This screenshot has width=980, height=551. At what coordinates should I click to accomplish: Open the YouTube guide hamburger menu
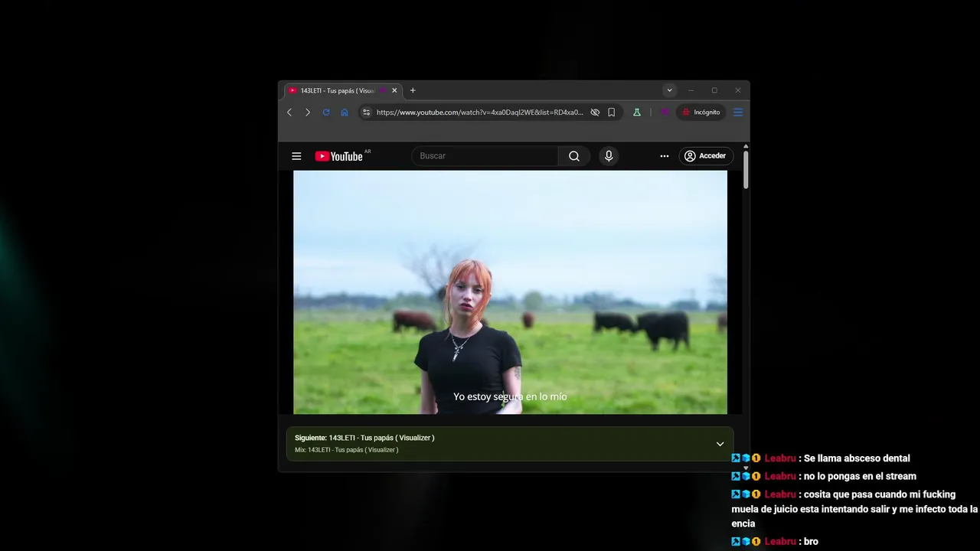(296, 156)
